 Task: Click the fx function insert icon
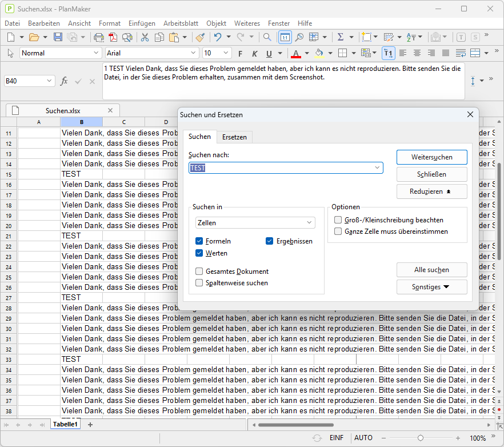tap(64, 81)
